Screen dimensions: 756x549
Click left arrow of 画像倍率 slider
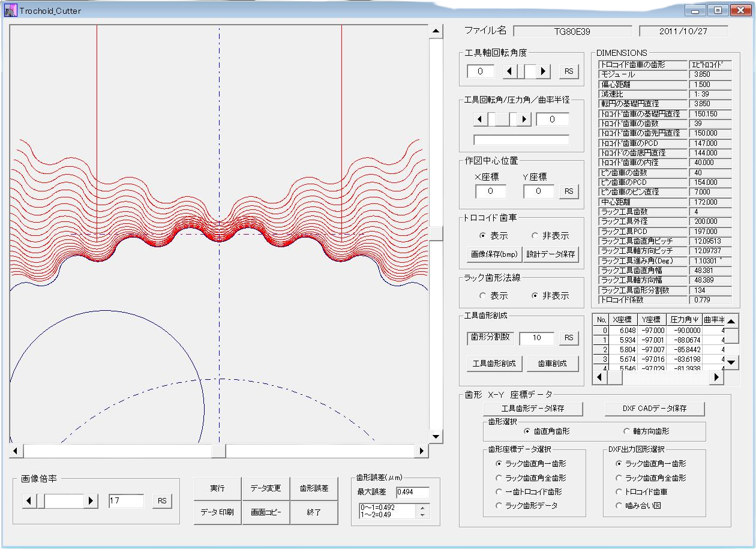(29, 501)
